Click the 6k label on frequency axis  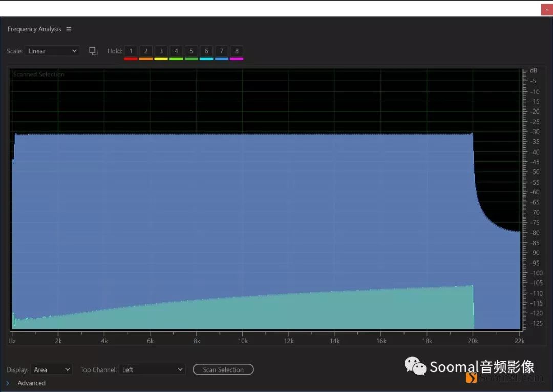pyautogui.click(x=150, y=341)
